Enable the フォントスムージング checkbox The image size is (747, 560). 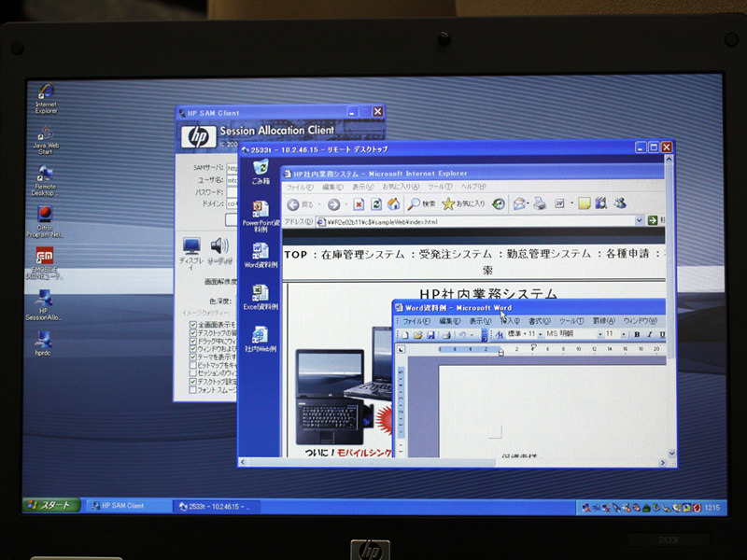pyautogui.click(x=193, y=390)
